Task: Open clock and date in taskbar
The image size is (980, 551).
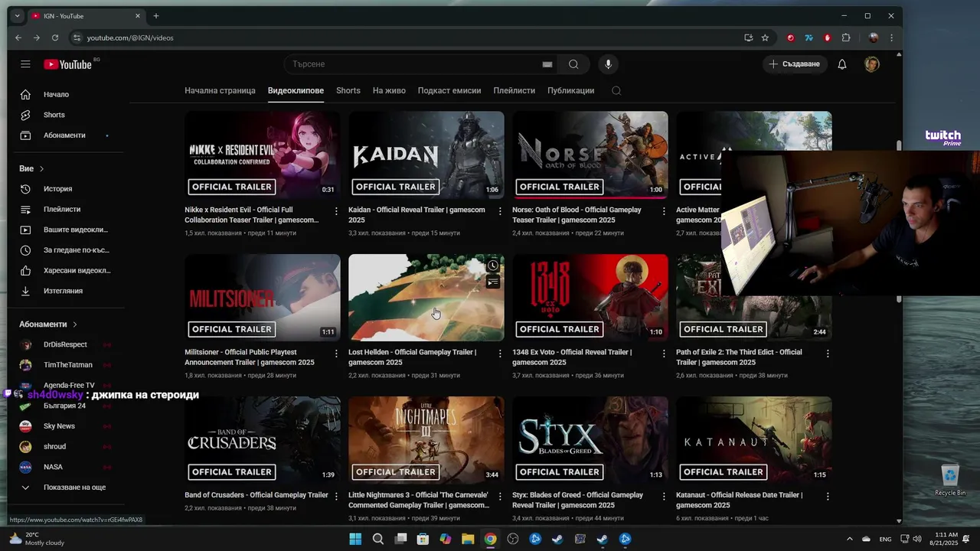Action: [944, 539]
